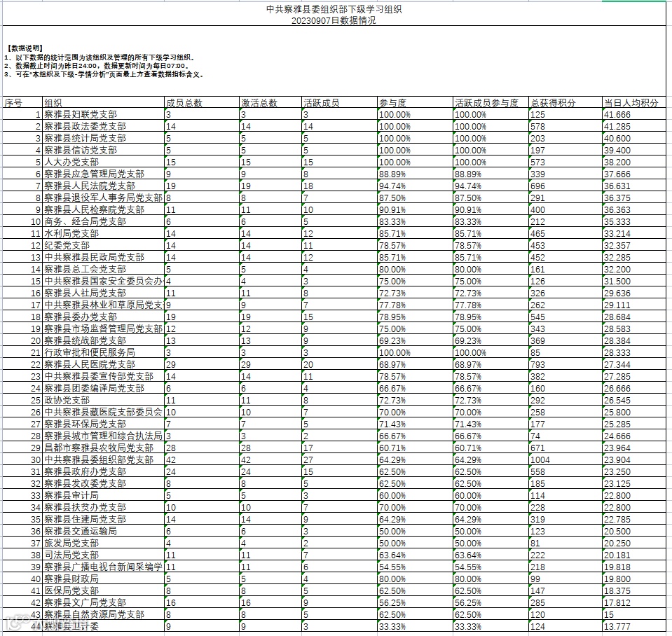The image size is (672, 636).
Task: Click the cell 察雅县发改委党支部
Action: click(103, 483)
